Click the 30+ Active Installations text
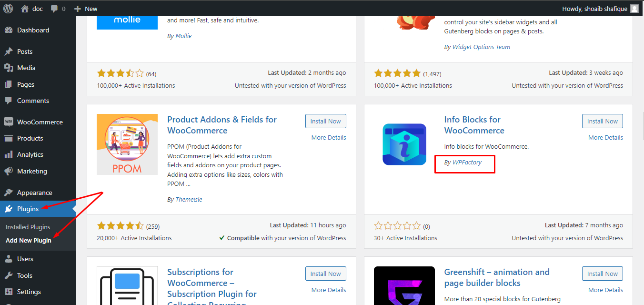Image resolution: width=644 pixels, height=305 pixels. 405,238
